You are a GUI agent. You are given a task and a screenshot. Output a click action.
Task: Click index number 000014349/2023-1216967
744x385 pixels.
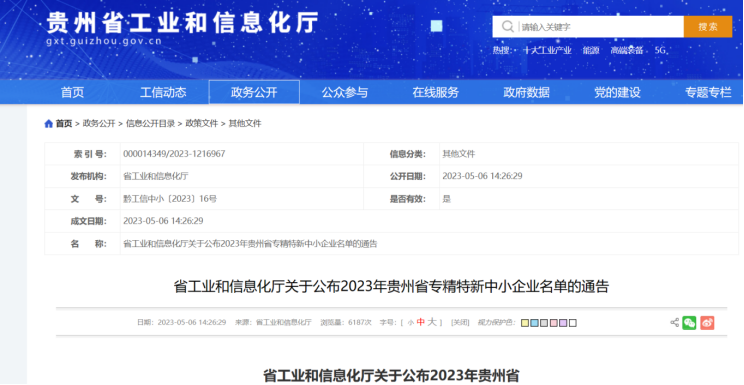coord(174,154)
